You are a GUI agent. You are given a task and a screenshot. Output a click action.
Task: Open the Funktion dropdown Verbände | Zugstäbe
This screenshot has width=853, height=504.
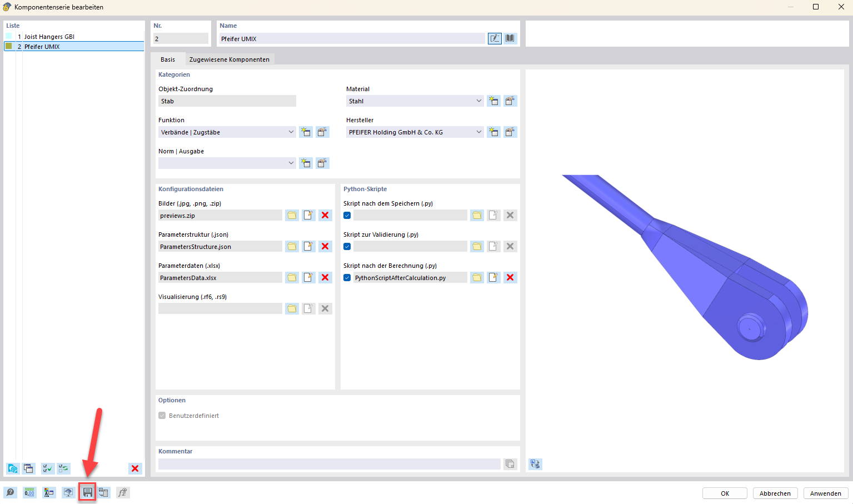(x=227, y=132)
